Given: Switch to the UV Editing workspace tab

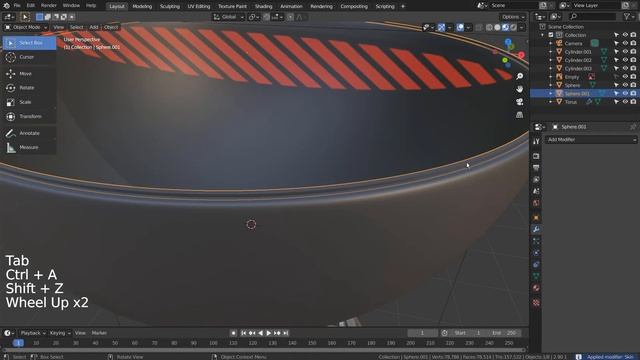Looking at the screenshot, I should pyautogui.click(x=199, y=7).
